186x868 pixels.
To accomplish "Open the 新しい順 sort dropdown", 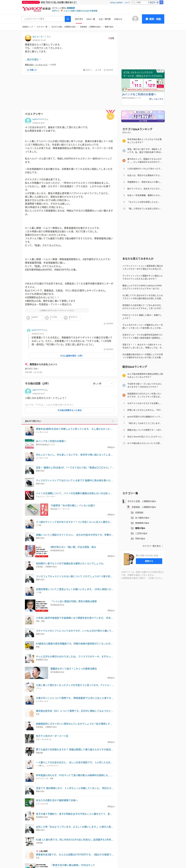I will (x=102, y=384).
